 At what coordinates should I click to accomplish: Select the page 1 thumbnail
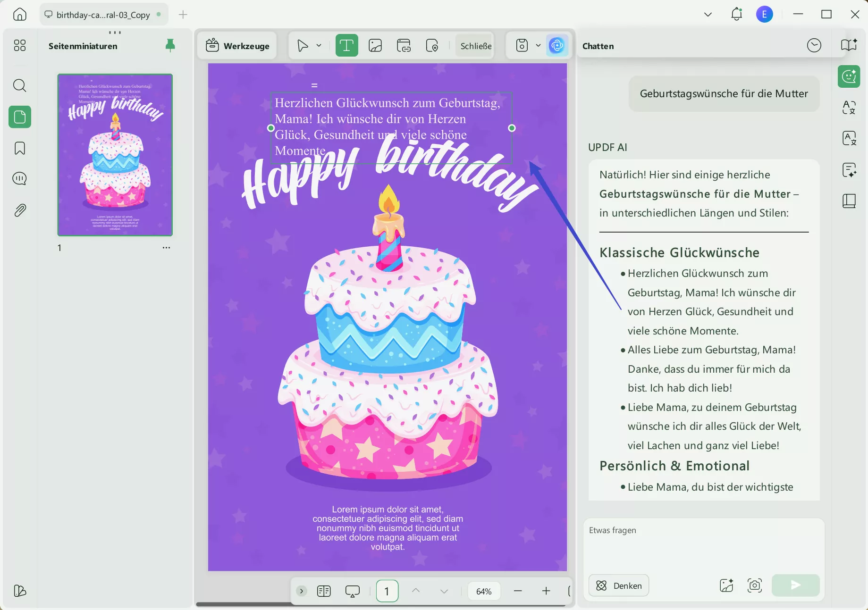click(115, 155)
